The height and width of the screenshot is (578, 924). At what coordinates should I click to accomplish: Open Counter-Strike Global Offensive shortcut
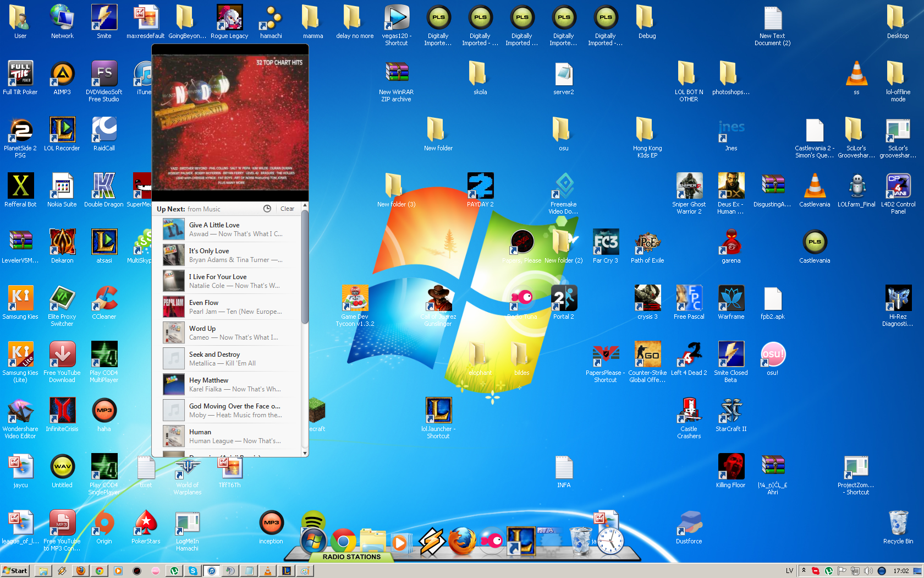647,355
